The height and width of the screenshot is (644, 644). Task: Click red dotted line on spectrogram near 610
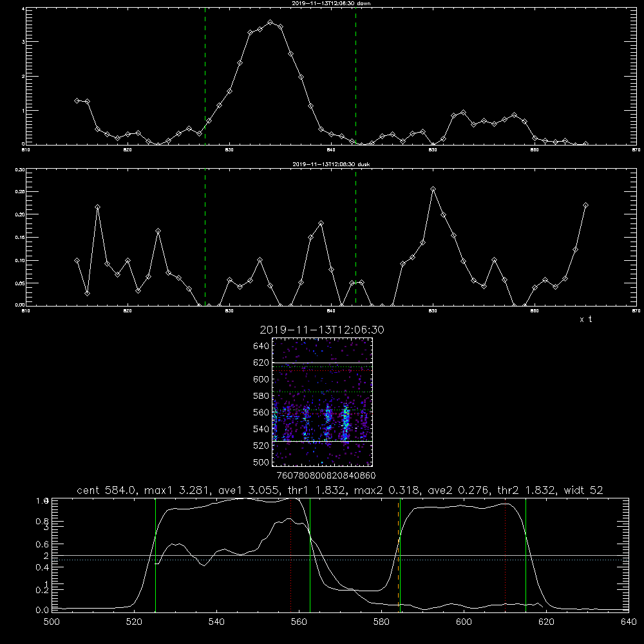[x=323, y=371]
